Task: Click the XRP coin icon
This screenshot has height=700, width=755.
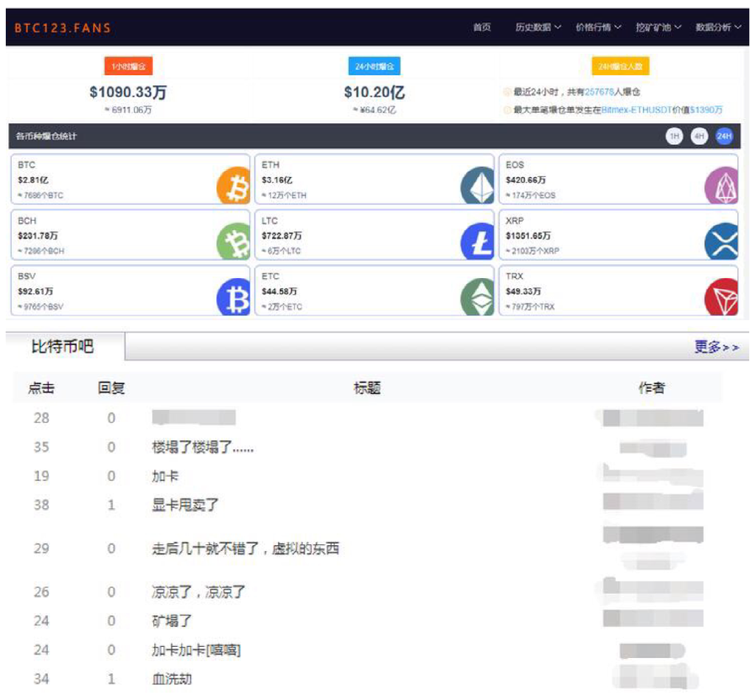Action: [x=721, y=242]
